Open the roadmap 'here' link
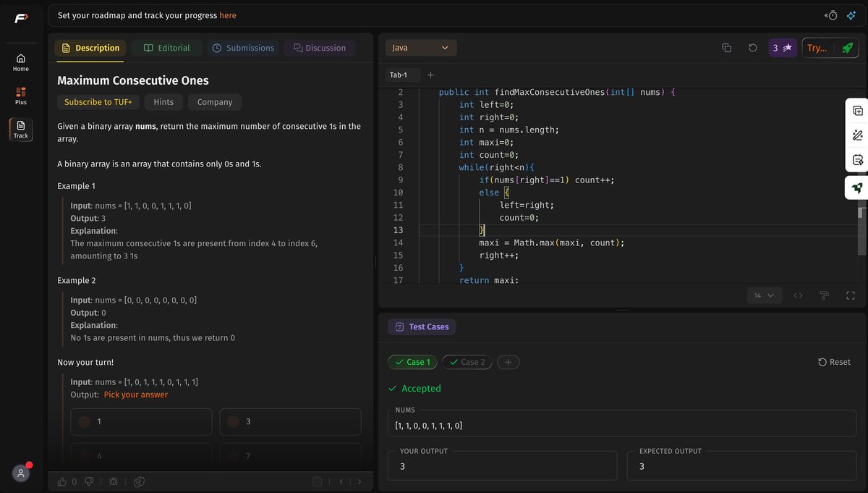 pos(227,15)
